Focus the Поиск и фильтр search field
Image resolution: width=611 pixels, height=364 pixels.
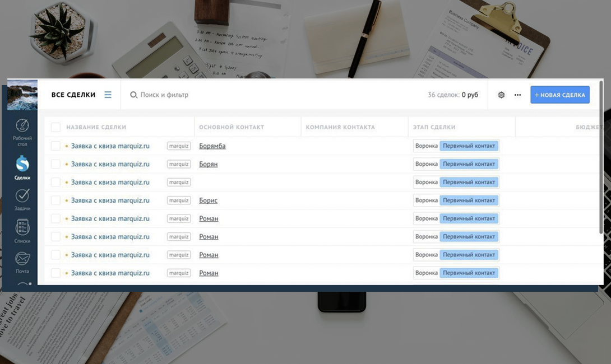(164, 95)
